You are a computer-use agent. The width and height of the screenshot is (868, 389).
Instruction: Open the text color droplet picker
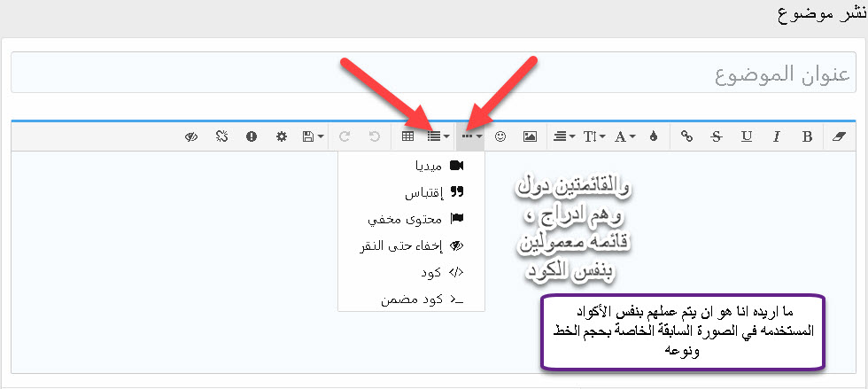[x=655, y=136]
